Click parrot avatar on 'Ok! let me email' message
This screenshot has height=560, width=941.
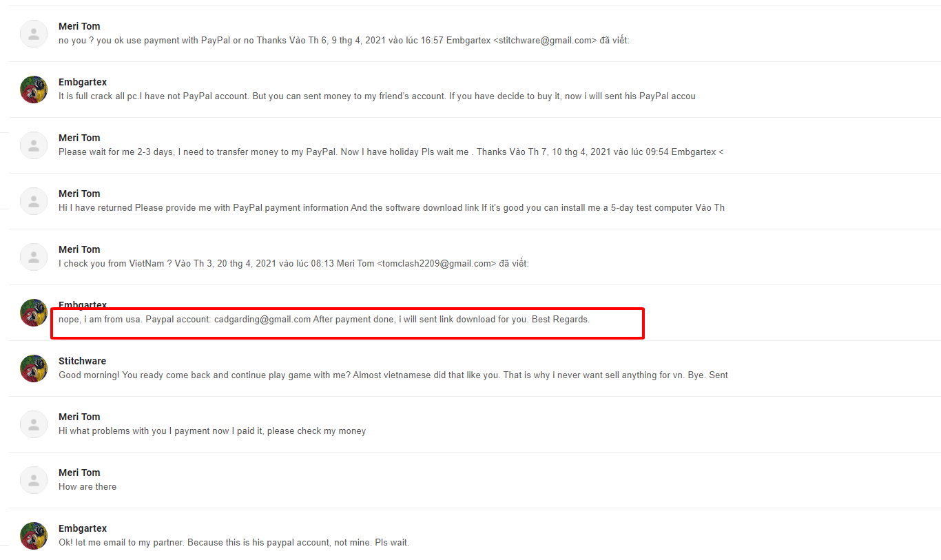(34, 536)
